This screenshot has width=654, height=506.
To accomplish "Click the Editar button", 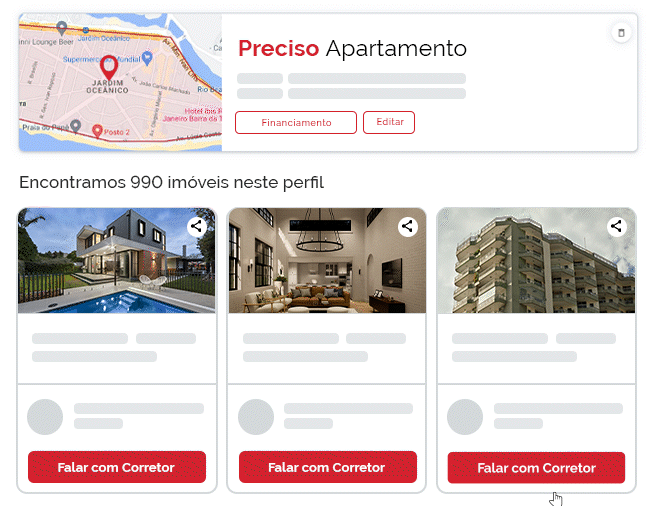I will coord(389,122).
